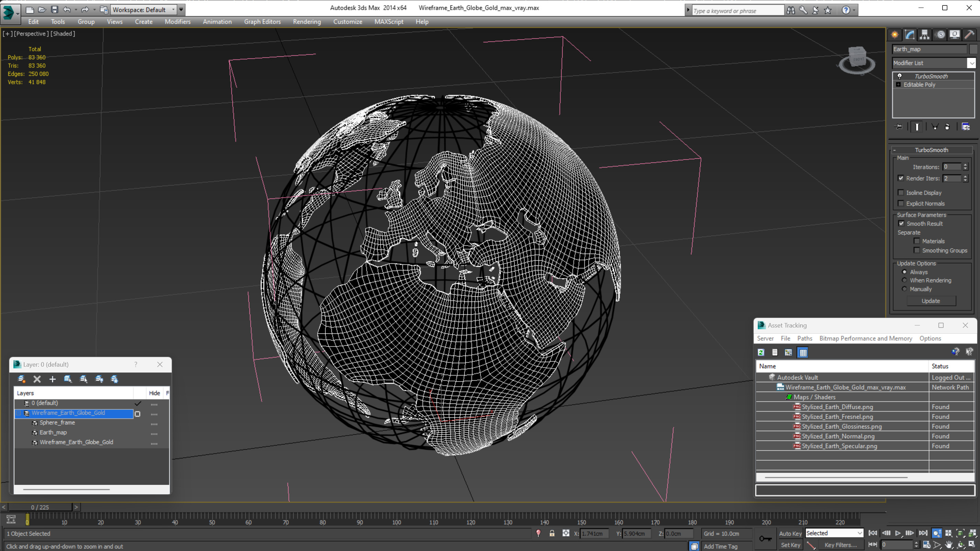
Task: Click the Set Keys key icon
Action: coord(765,539)
